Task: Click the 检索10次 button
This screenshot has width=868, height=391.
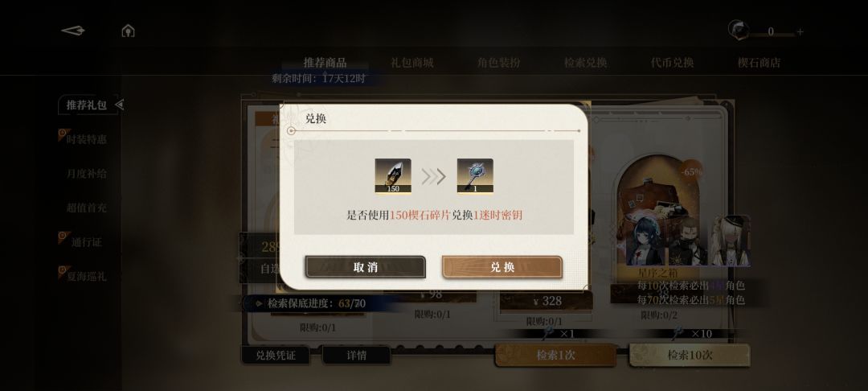Action: pos(690,355)
